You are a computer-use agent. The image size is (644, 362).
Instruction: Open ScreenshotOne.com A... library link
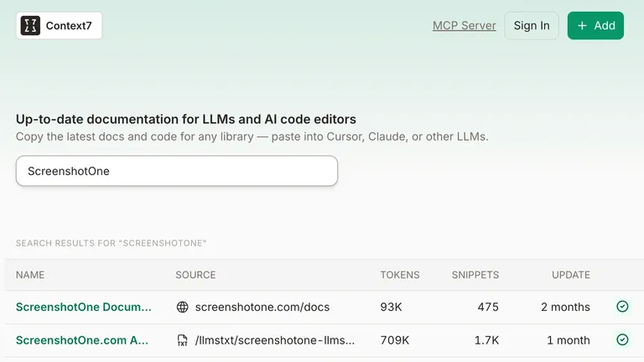point(82,340)
